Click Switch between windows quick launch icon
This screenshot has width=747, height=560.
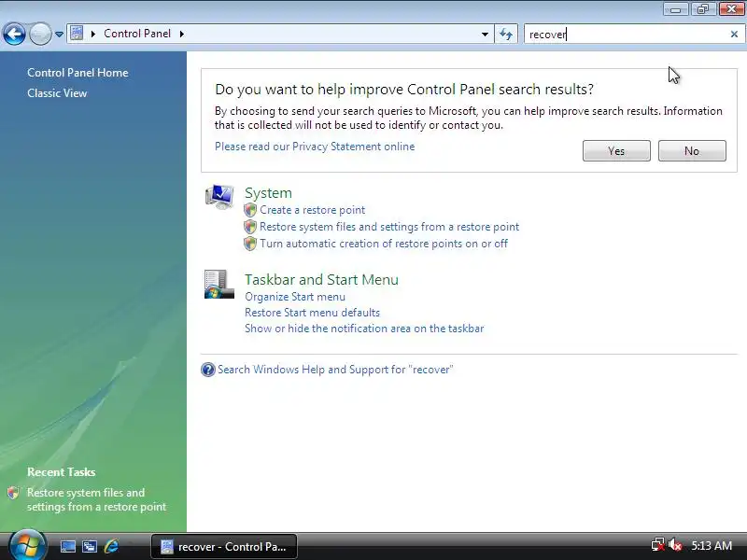[x=89, y=546]
